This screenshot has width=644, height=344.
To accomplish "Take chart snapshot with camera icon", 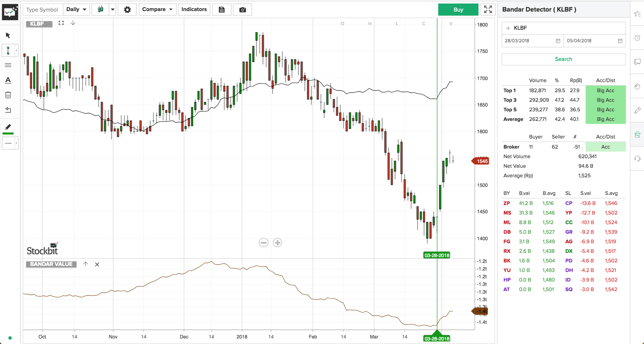I will click(x=242, y=10).
